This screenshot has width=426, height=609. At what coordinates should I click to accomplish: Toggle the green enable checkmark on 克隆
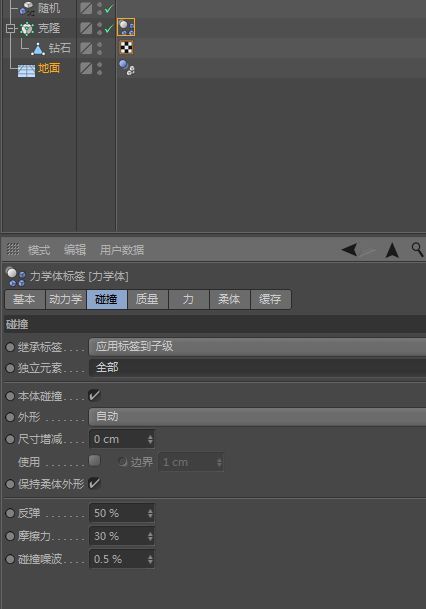(109, 28)
